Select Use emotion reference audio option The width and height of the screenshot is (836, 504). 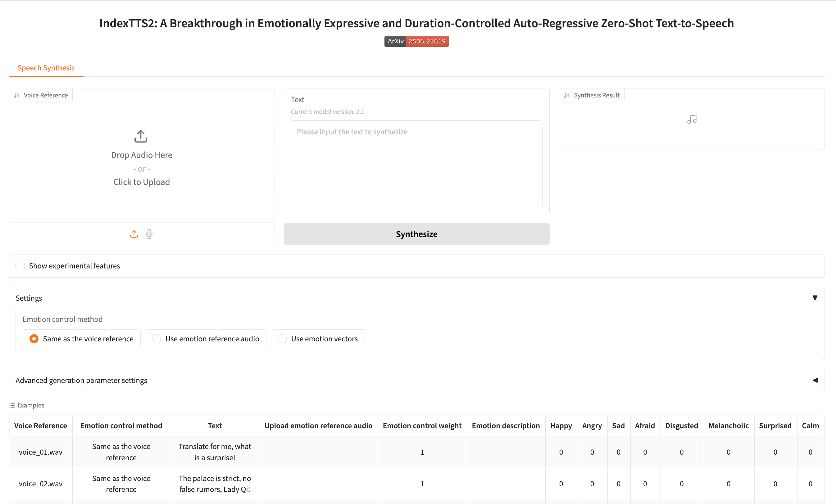(x=157, y=339)
